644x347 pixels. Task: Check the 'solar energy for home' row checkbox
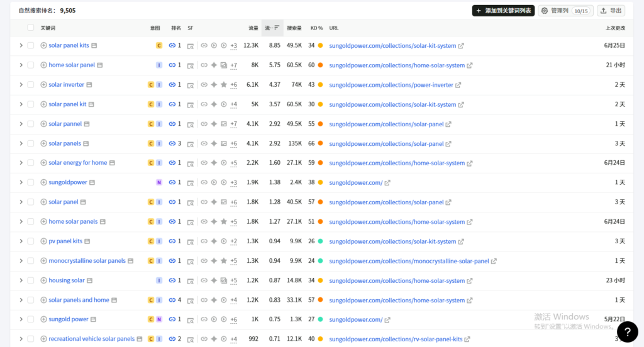click(30, 163)
